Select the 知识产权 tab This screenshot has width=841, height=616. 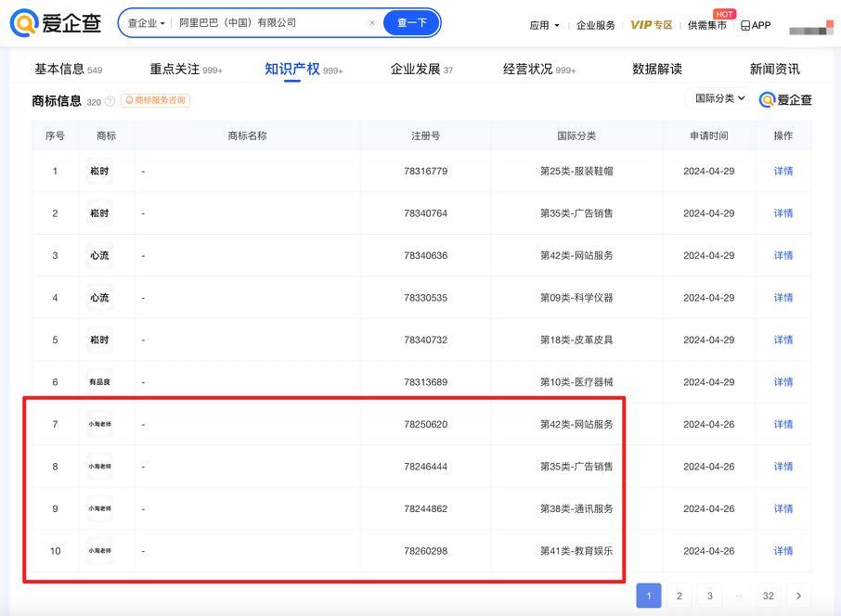coord(304,70)
